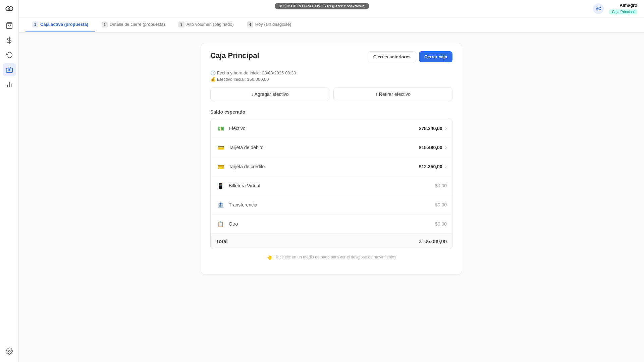Image resolution: width=644 pixels, height=362 pixels.
Task: Open the shopping bag sales icon
Action: tap(9, 25)
